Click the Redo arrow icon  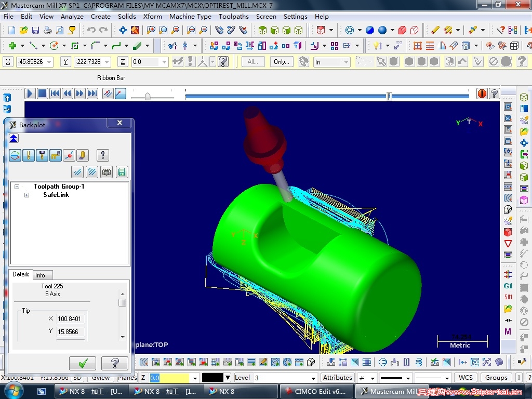[x=103, y=30]
